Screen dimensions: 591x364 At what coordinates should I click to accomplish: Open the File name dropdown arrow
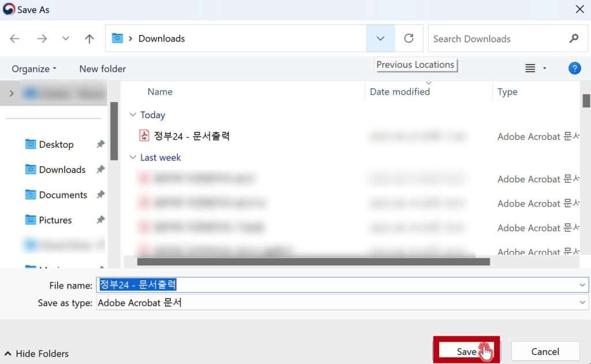pyautogui.click(x=582, y=285)
